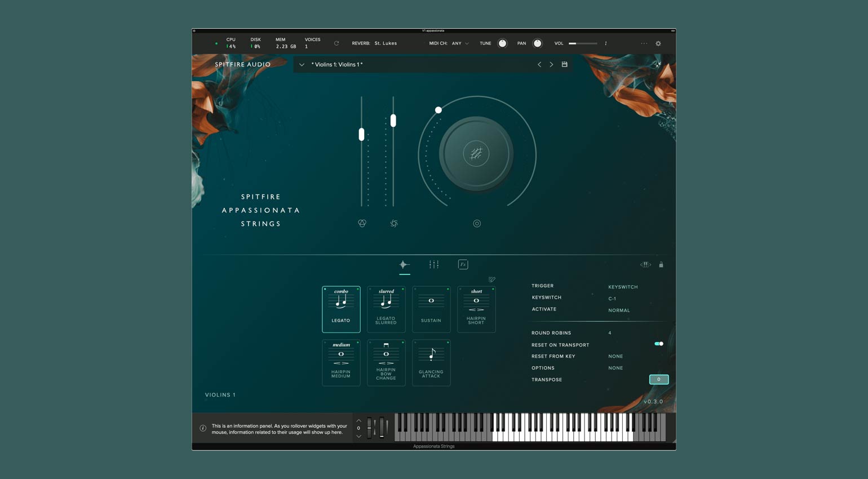Image resolution: width=868 pixels, height=479 pixels.
Task: Change the Round Robins value 4
Action: [x=610, y=333]
